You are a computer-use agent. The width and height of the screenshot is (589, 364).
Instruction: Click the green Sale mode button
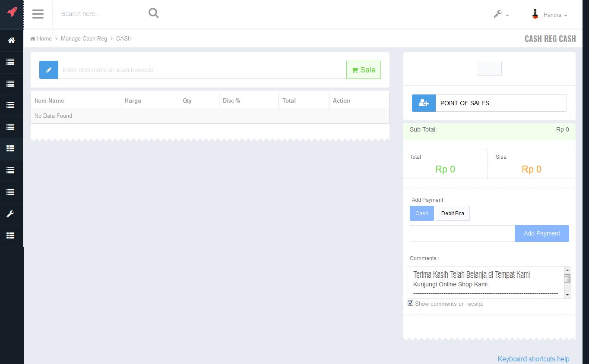363,70
